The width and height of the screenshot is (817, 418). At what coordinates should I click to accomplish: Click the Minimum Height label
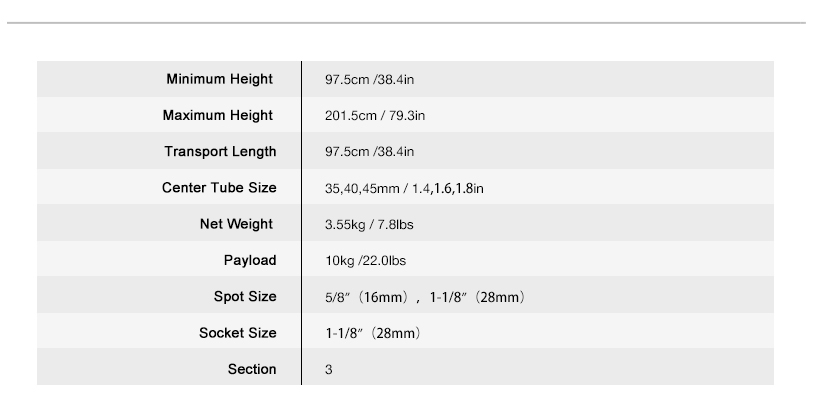tap(219, 79)
